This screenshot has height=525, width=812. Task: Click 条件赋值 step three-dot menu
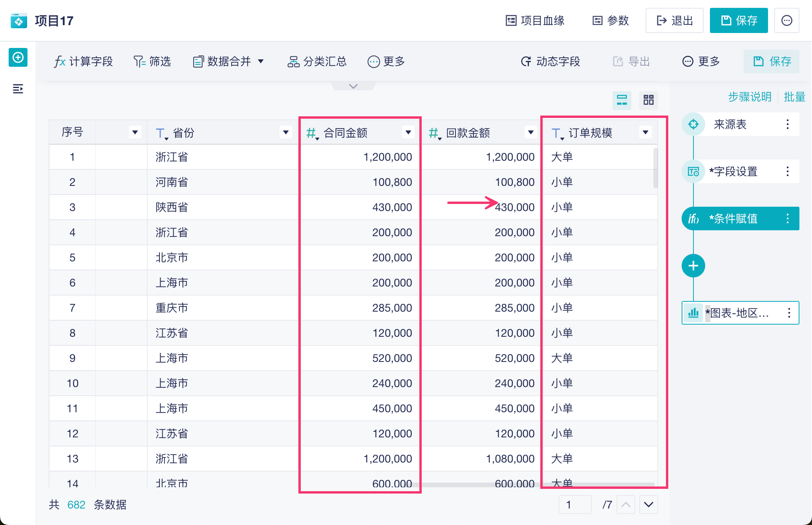(788, 218)
